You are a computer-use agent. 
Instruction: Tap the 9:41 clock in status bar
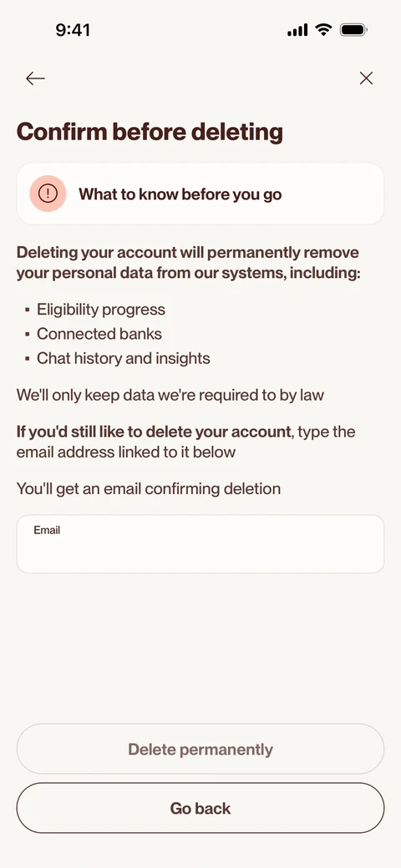point(73,30)
